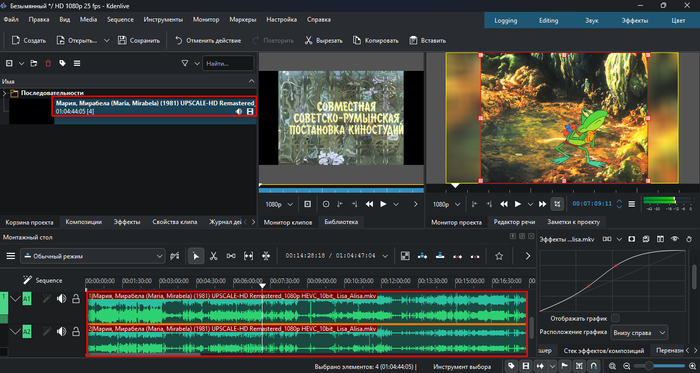700x373 pixels.
Task: Click the tag icon in project bin toolbar
Action: (62, 63)
